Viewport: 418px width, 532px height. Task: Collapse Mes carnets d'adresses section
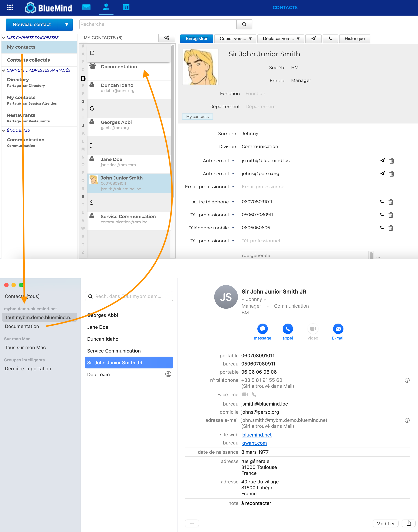[3, 38]
